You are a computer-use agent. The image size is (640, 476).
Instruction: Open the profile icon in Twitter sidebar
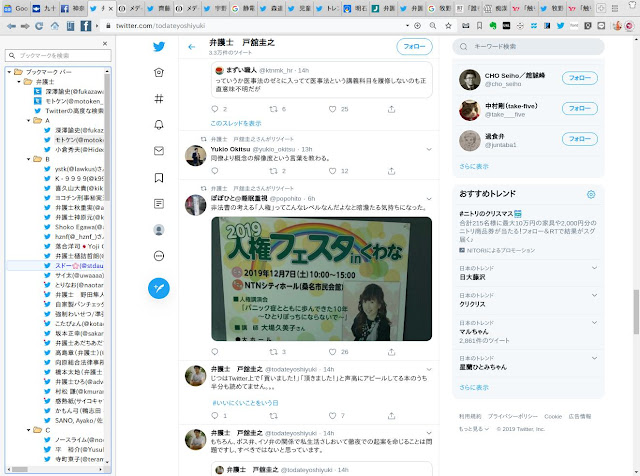(159, 230)
